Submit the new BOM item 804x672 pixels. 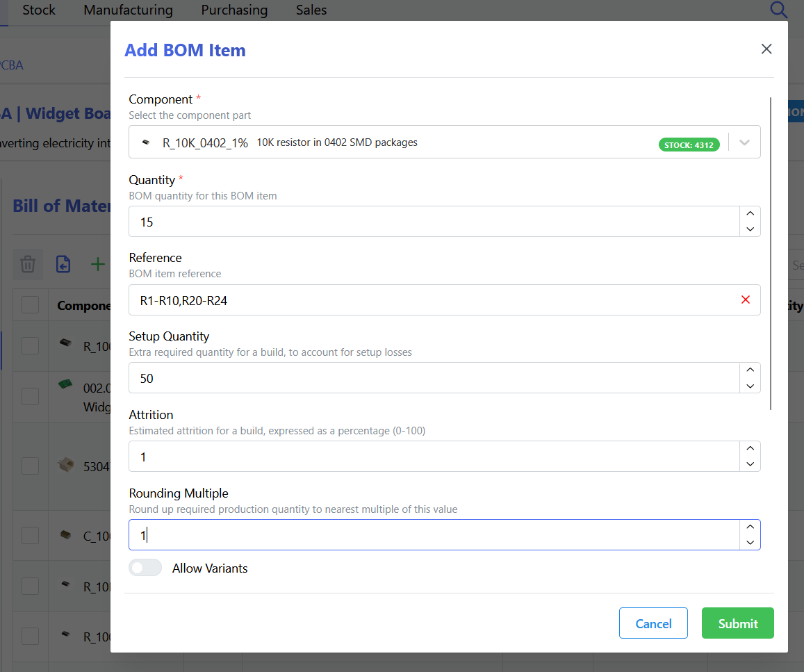737,623
